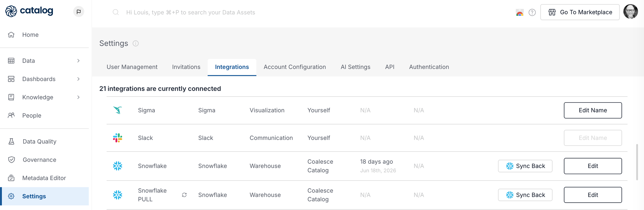Click the 'Visualization' type cell in the Sigma row
Viewport: 644px width, 210px height.
267,110
